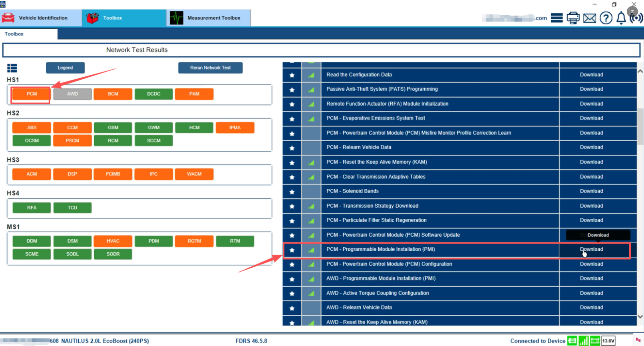Click the wireless device connection icon

tap(636, 18)
